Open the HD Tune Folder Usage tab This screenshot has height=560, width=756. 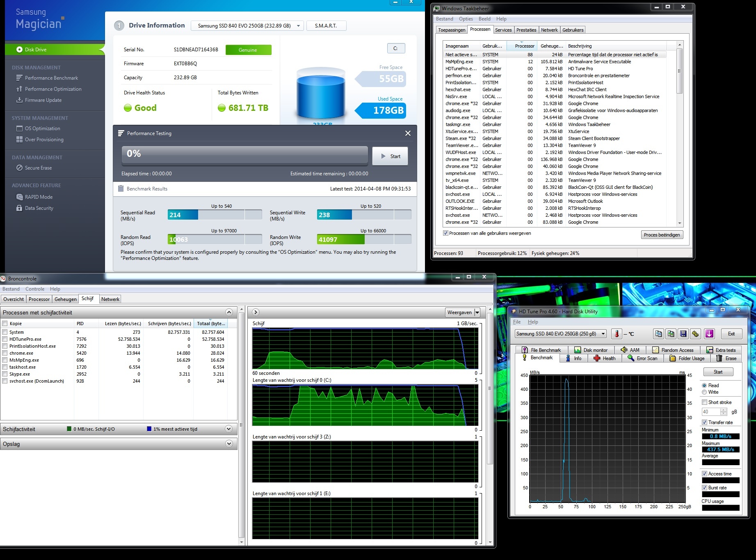(687, 358)
